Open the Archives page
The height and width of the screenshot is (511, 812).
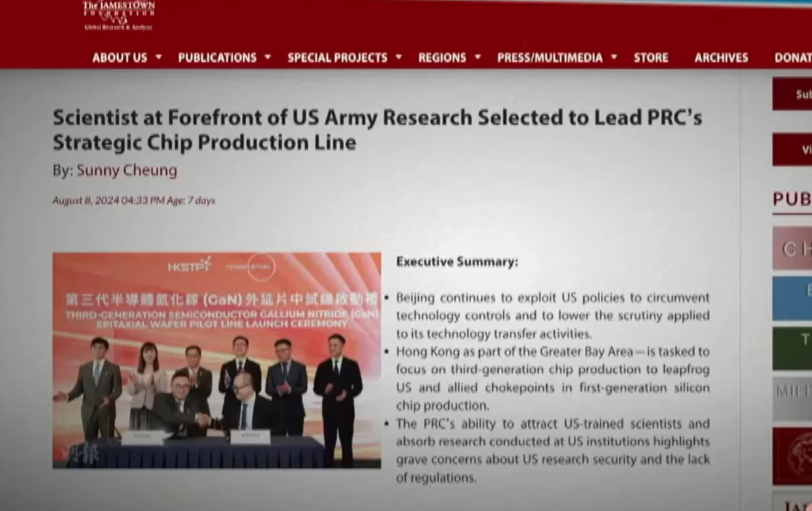pos(722,58)
